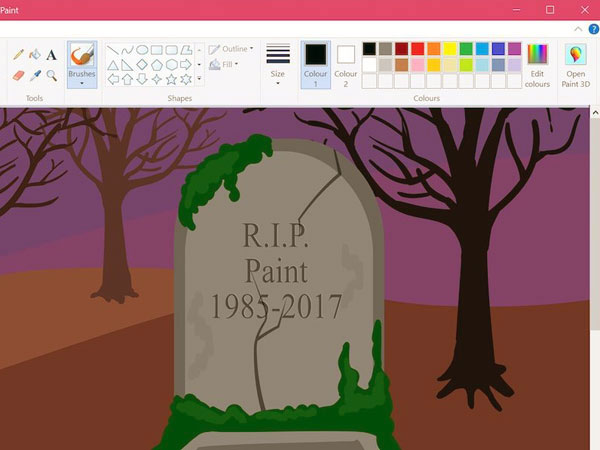Pick the straight Line shape
The height and width of the screenshot is (450, 600).
pyautogui.click(x=112, y=50)
